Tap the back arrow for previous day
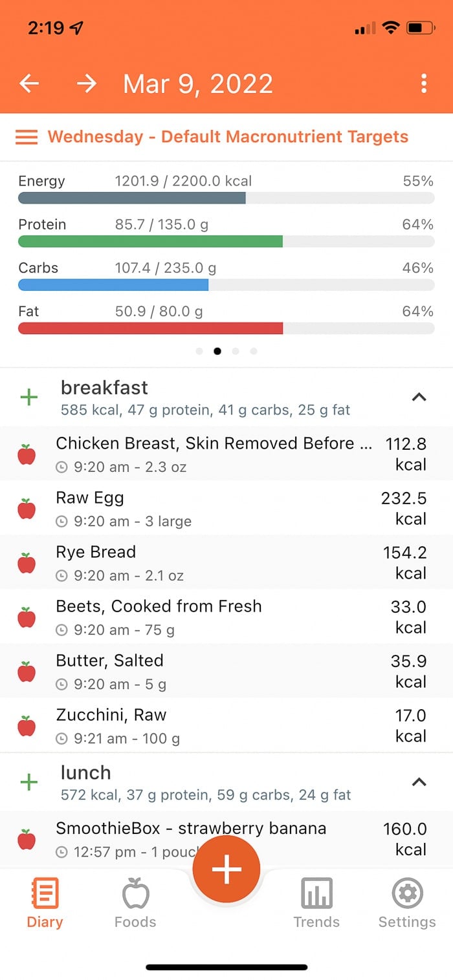453x980 pixels. click(28, 83)
